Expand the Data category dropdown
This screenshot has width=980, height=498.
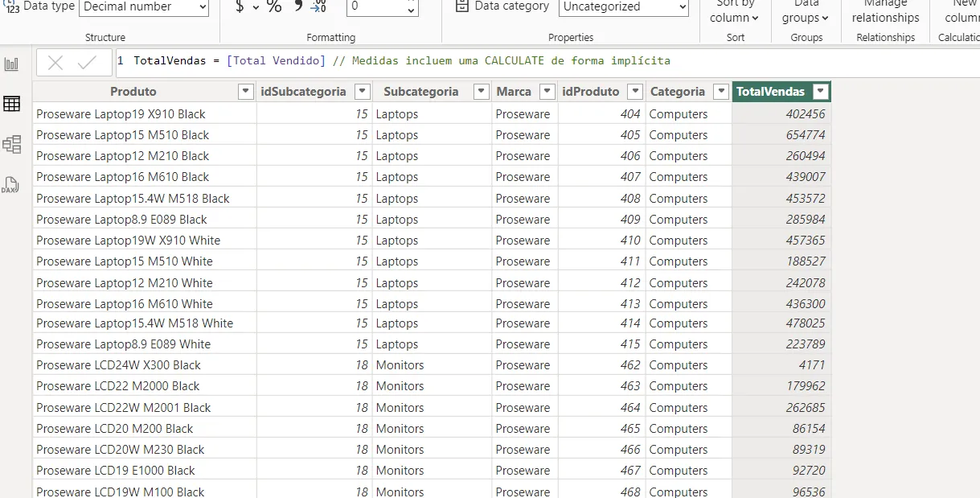(x=624, y=7)
